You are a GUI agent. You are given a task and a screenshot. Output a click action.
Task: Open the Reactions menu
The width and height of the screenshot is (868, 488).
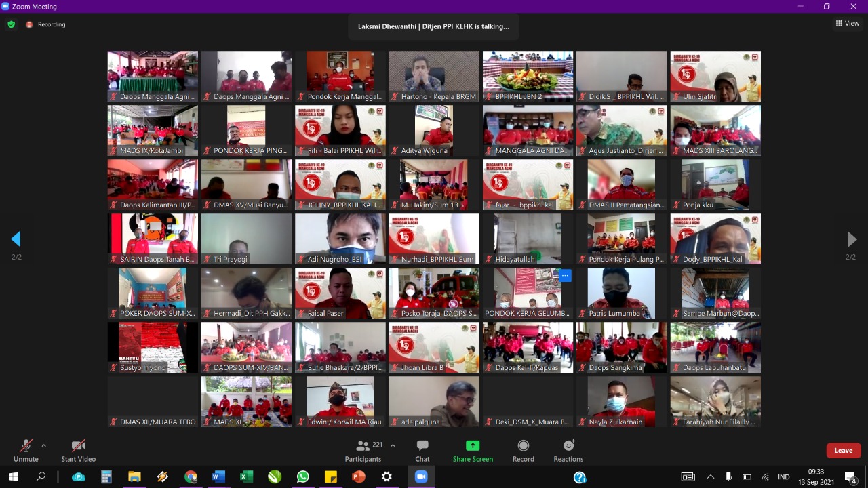pyautogui.click(x=568, y=451)
